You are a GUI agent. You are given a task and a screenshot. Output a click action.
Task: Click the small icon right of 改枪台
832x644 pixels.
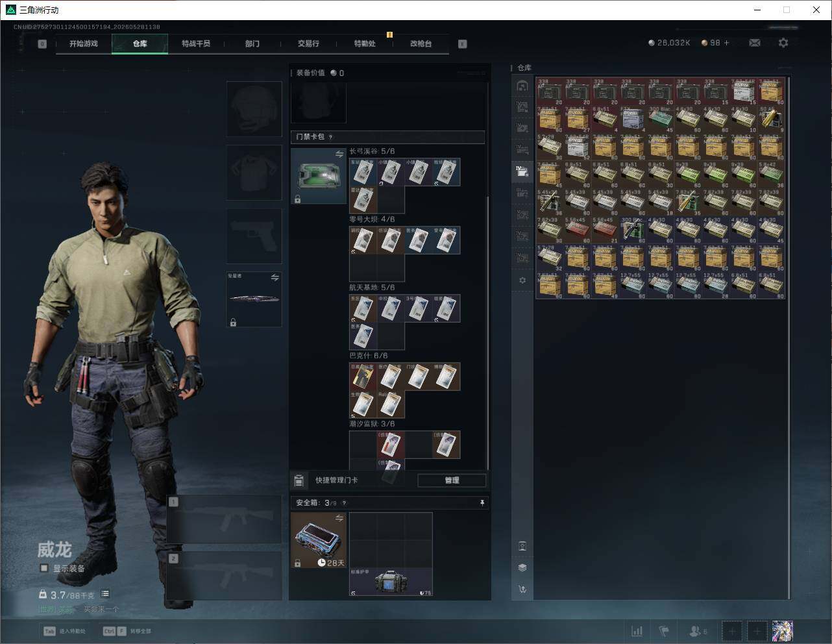click(x=463, y=44)
